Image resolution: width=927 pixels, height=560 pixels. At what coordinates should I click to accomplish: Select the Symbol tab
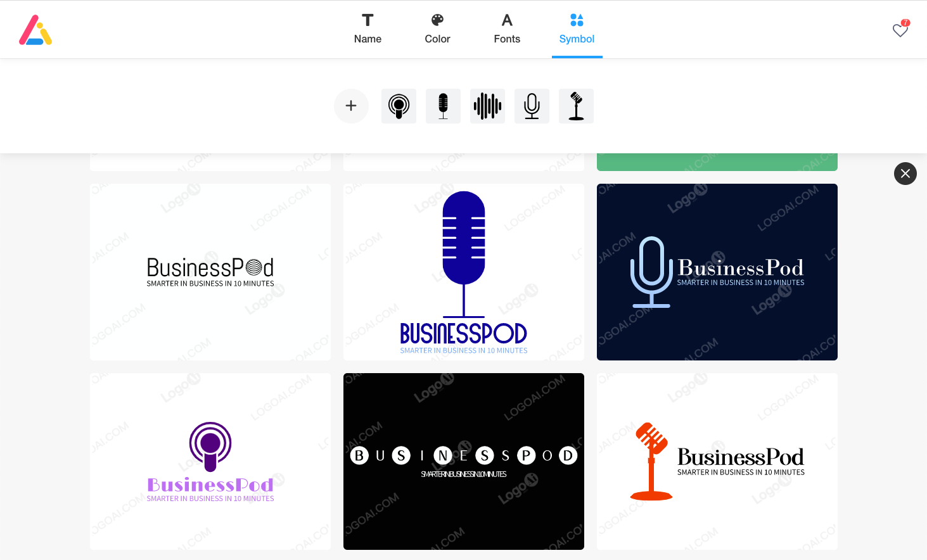[x=577, y=29]
